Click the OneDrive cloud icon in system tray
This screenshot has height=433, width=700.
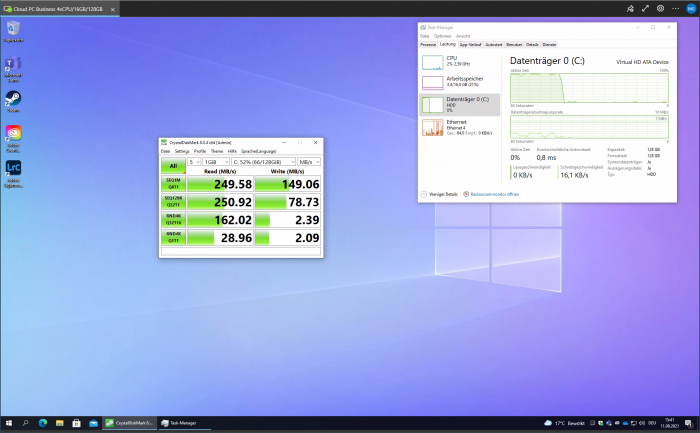[x=625, y=423]
